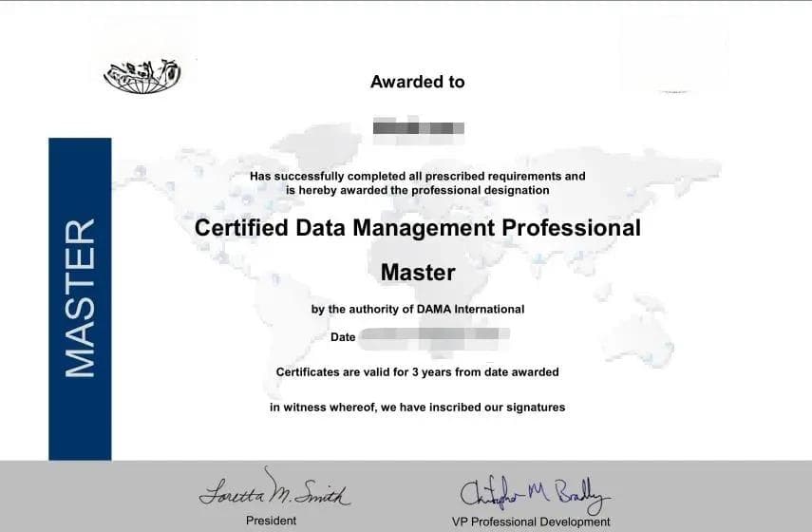The width and height of the screenshot is (812, 532).
Task: Click the centered 'Master' designation text
Action: (x=418, y=273)
